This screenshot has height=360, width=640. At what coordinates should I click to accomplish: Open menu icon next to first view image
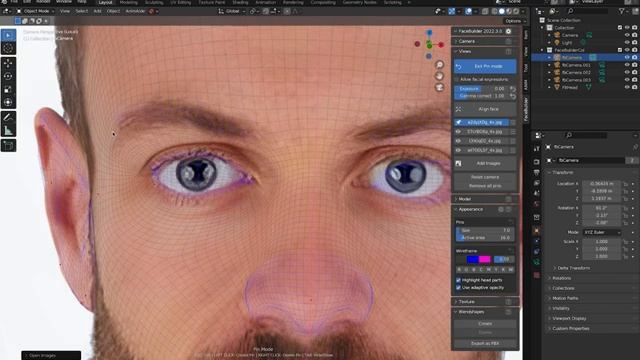click(x=513, y=122)
